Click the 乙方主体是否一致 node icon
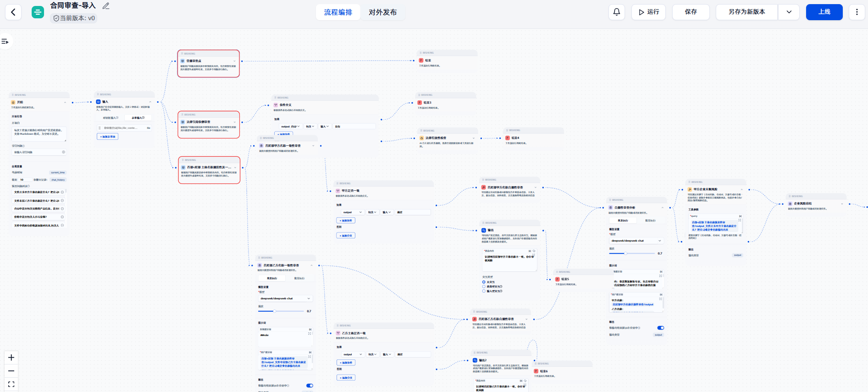Image resolution: width=868 pixels, height=392 pixels. coord(338,333)
